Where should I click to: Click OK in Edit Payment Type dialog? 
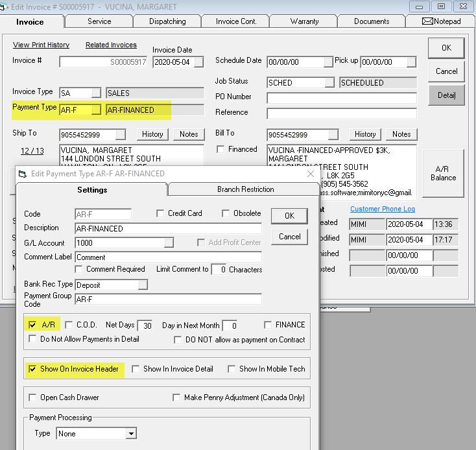(x=289, y=216)
